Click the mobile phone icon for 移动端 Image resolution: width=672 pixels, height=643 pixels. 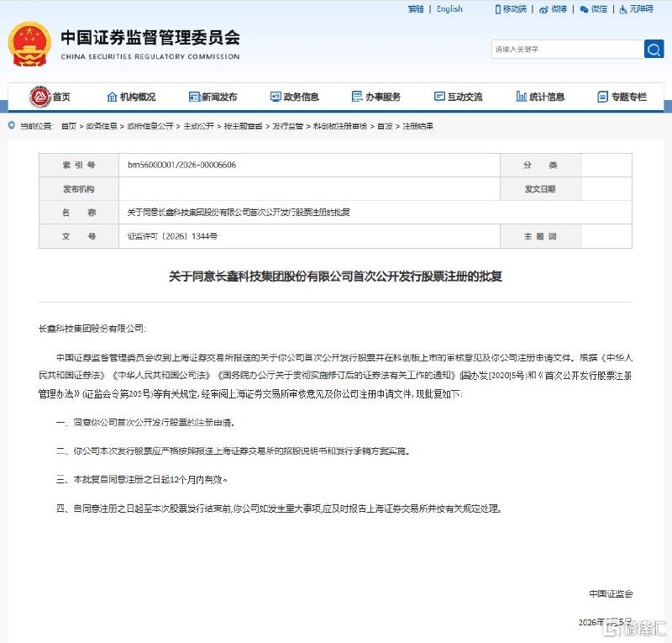pos(497,9)
